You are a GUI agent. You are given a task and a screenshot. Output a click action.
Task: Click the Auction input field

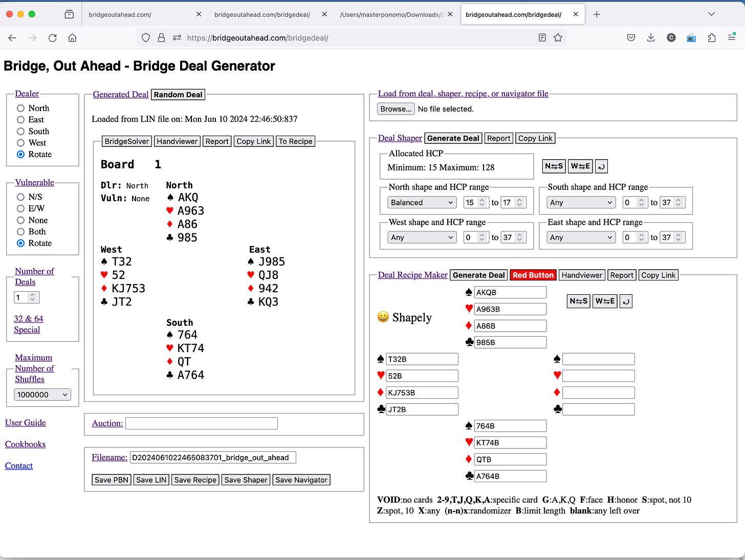pyautogui.click(x=202, y=423)
